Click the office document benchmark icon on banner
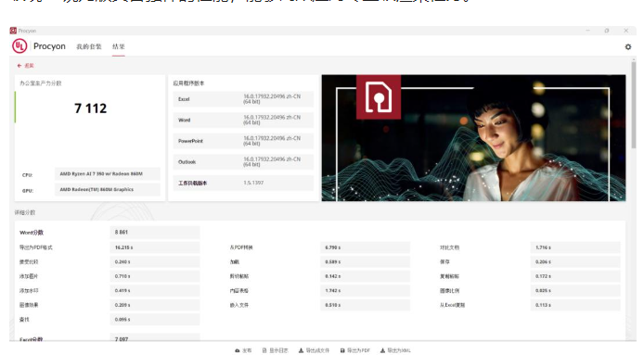The height and width of the screenshot is (355, 644). pyautogui.click(x=379, y=96)
